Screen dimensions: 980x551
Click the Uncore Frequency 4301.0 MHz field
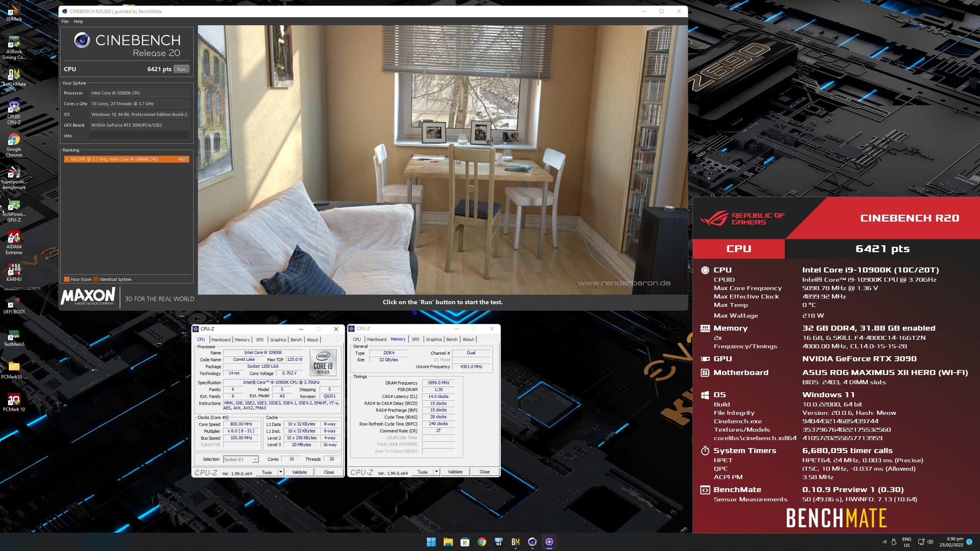tap(471, 367)
